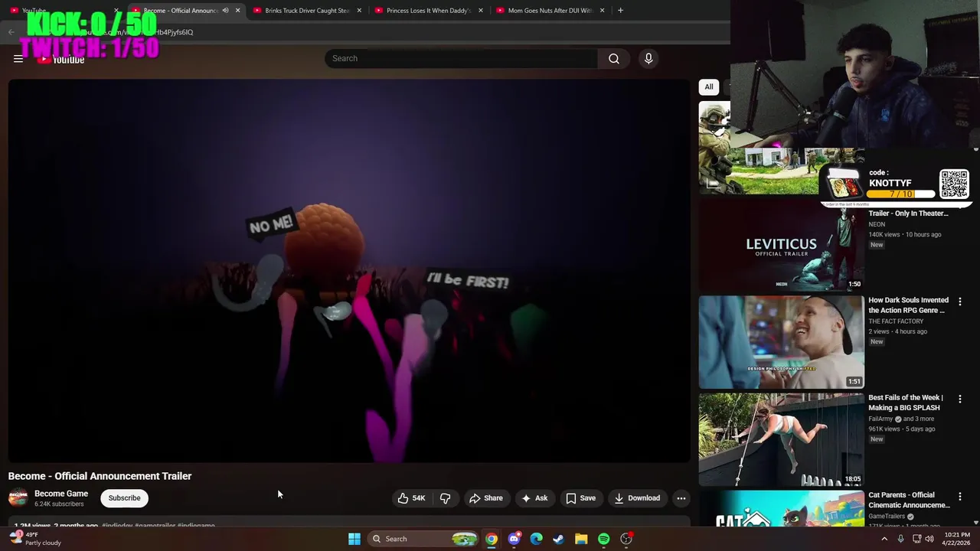
Task: Open OBS Studio from the taskbar
Action: click(626, 539)
